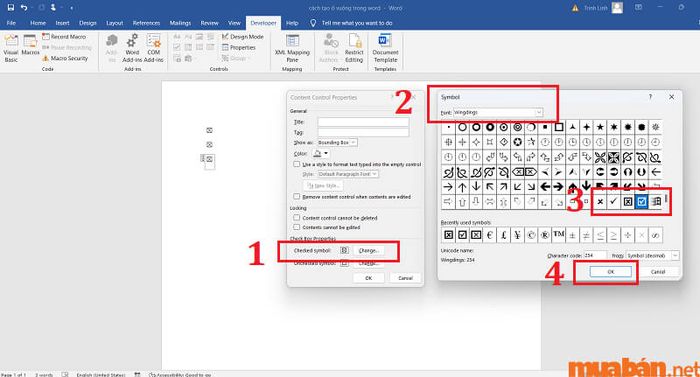Viewport: 700px width, 377px height.
Task: Select the boxed X symbol in symbol grid
Action: [628, 202]
